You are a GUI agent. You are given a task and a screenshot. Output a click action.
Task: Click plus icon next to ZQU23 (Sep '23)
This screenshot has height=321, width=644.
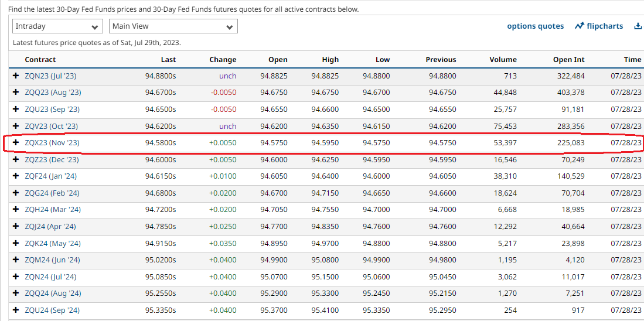point(16,110)
